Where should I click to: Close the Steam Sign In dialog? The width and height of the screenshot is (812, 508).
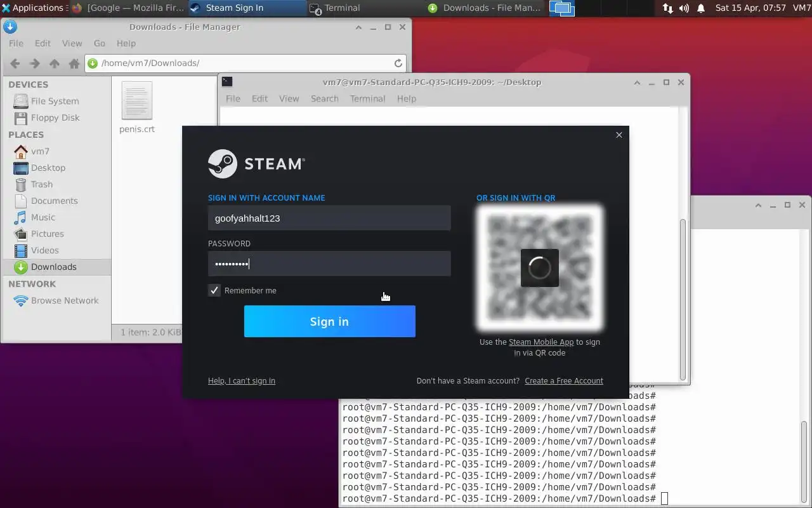click(619, 135)
